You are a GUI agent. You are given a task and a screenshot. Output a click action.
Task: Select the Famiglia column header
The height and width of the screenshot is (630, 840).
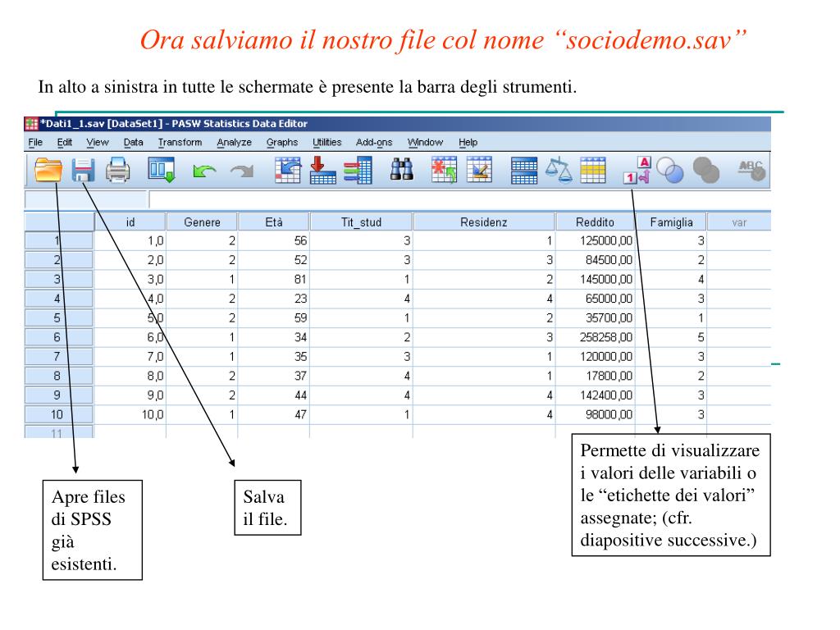[671, 221]
